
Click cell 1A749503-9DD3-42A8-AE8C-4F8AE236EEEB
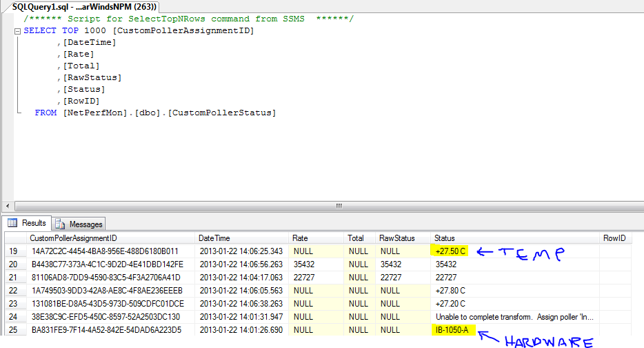point(110,291)
